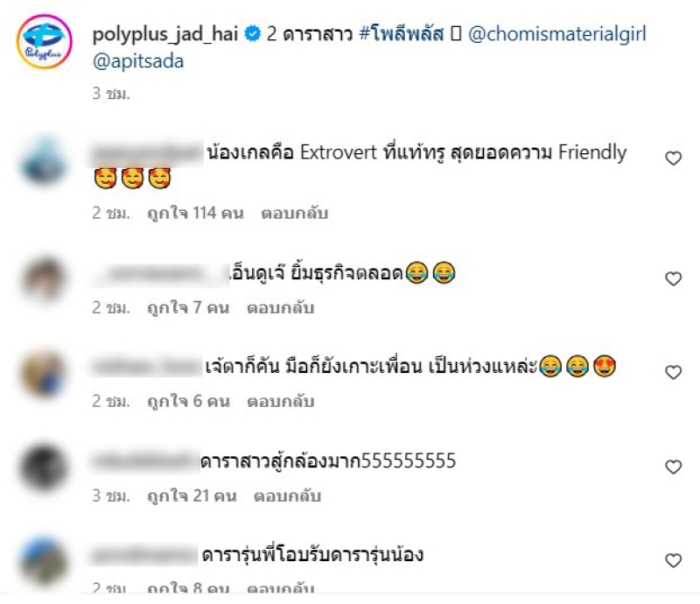Viewport: 700px width, 604px height.
Task: Open the dark avatar of fourth commenter
Action: tap(45, 467)
